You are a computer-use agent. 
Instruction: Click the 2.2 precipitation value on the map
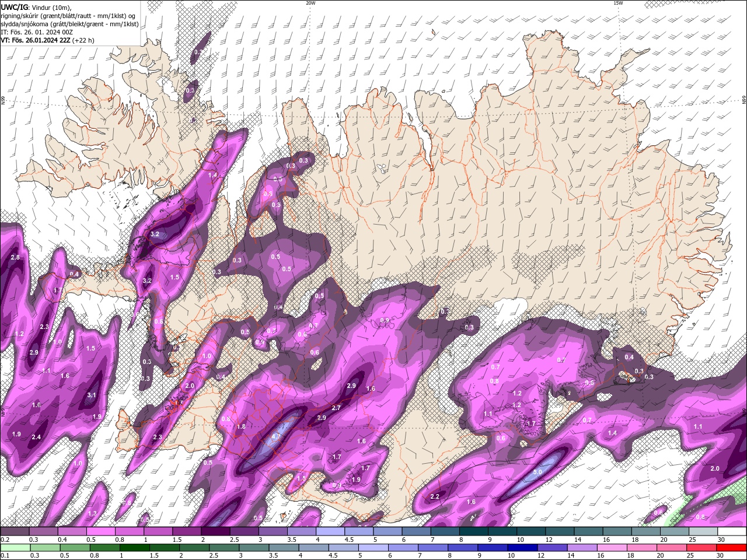[x=434, y=496]
